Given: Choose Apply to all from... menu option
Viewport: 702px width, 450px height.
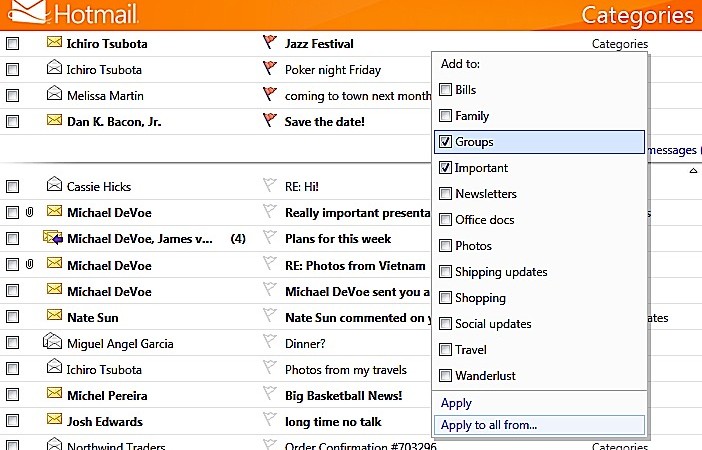Looking at the screenshot, I should pyautogui.click(x=490, y=425).
